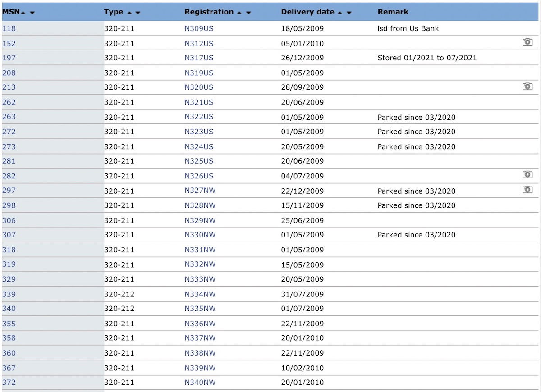This screenshot has width=541, height=392.
Task: Sort Type column descending
Action: (138, 13)
